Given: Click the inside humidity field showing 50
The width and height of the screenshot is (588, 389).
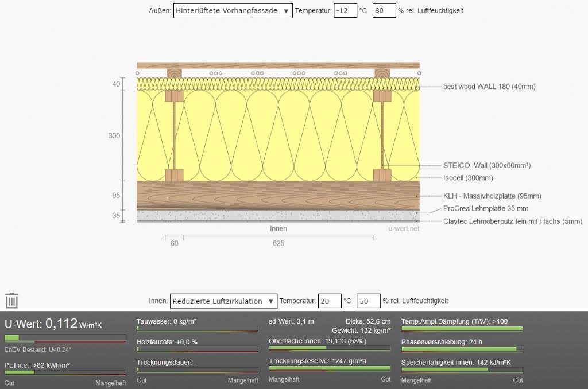Looking at the screenshot, I should click(x=368, y=301).
